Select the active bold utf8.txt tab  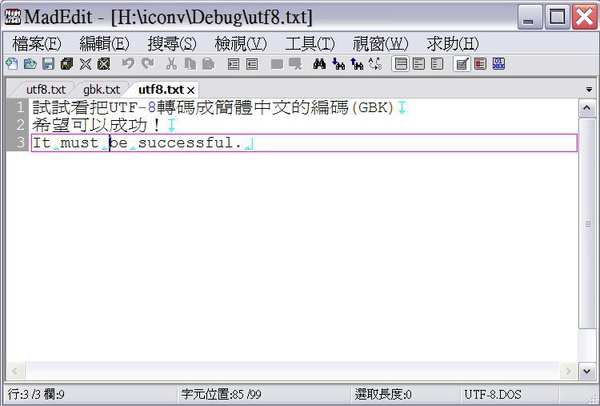click(161, 90)
